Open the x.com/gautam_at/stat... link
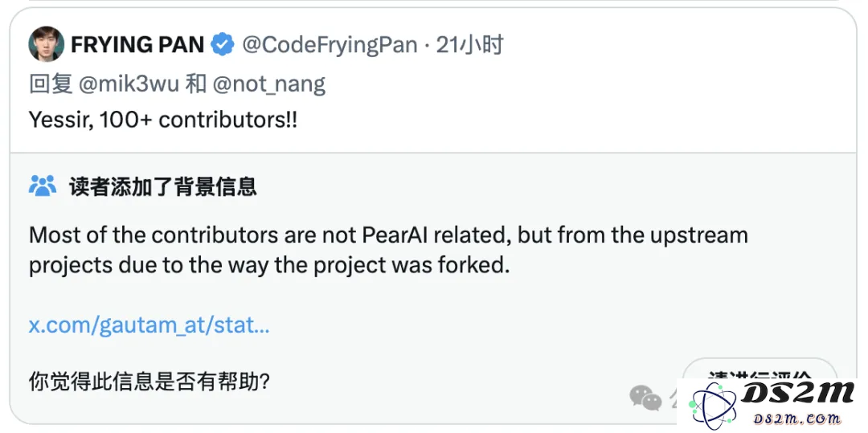The width and height of the screenshot is (868, 433). [149, 325]
